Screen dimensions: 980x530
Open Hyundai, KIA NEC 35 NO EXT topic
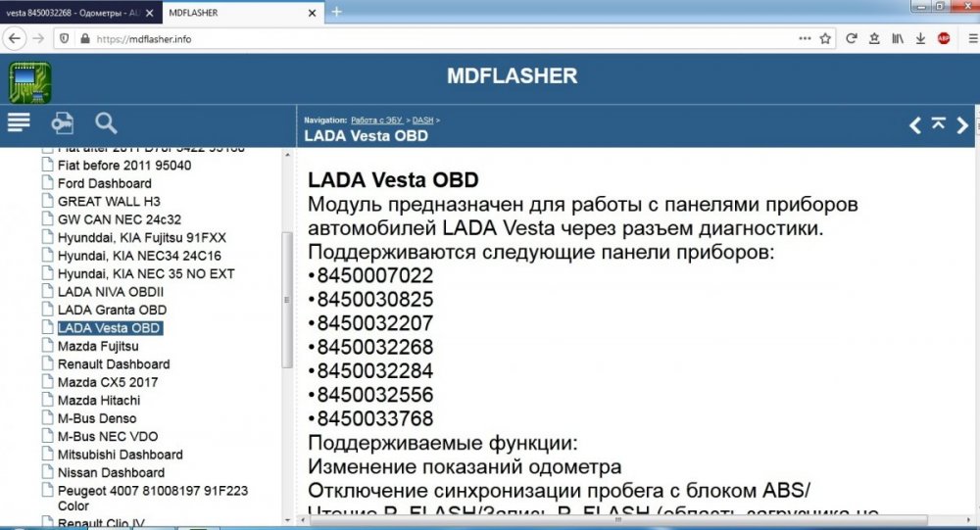(x=146, y=273)
